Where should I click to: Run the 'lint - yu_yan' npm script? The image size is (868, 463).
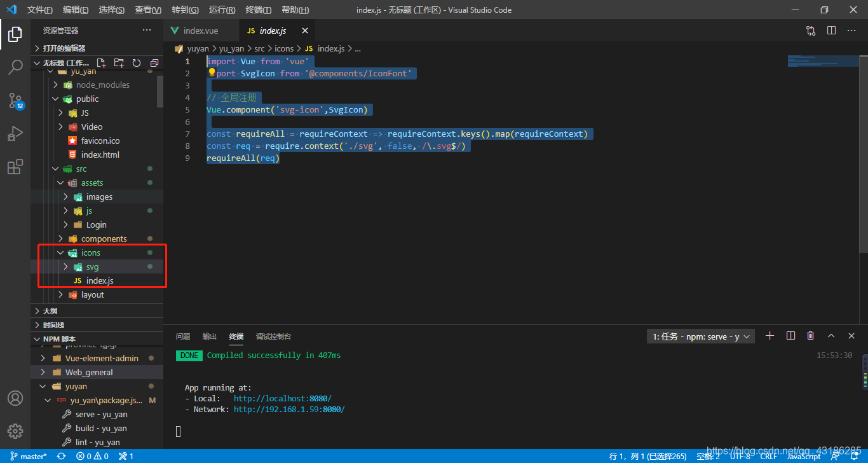97,442
